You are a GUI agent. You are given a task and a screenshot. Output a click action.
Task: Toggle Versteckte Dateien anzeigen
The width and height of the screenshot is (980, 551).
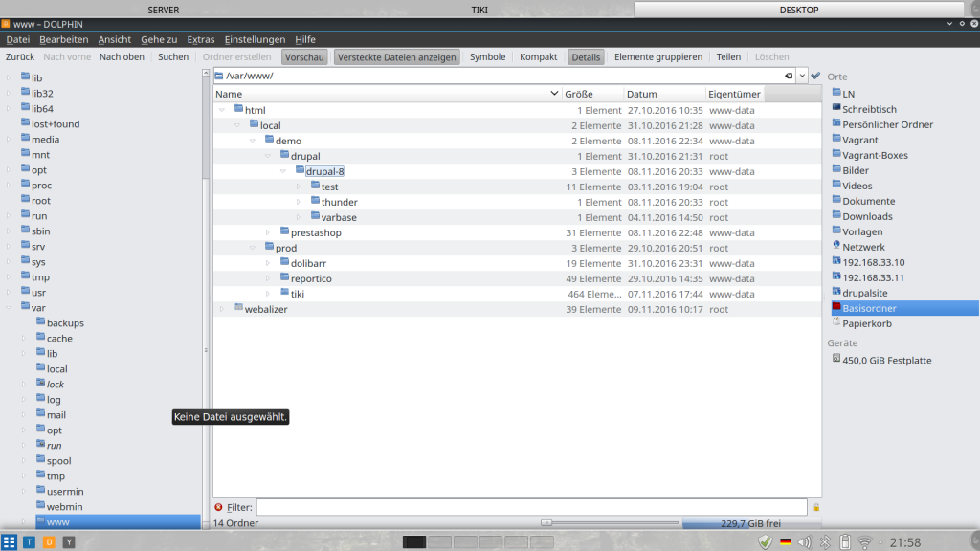[x=396, y=56]
